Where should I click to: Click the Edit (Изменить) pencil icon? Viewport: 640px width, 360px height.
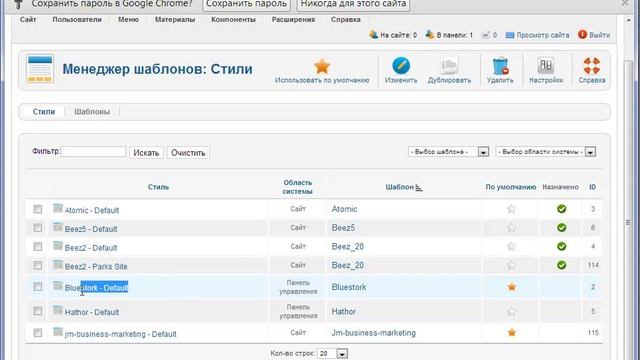[401, 66]
